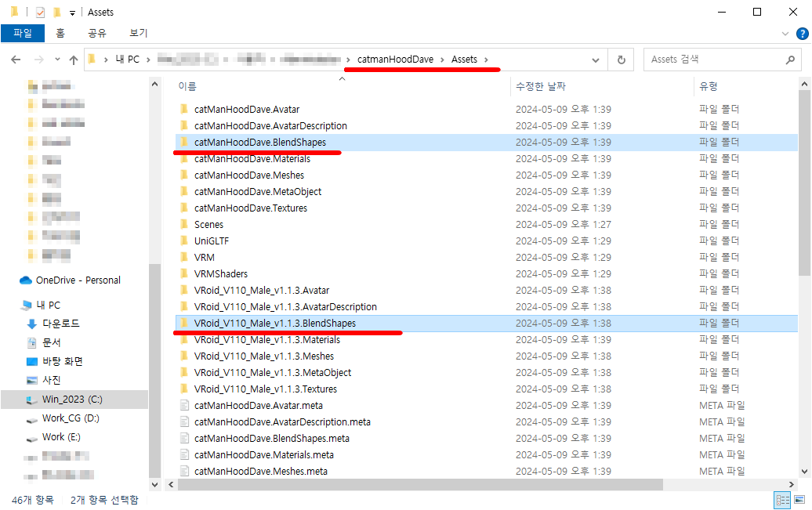Go back with the Back arrow
The image size is (812, 510).
coord(16,60)
